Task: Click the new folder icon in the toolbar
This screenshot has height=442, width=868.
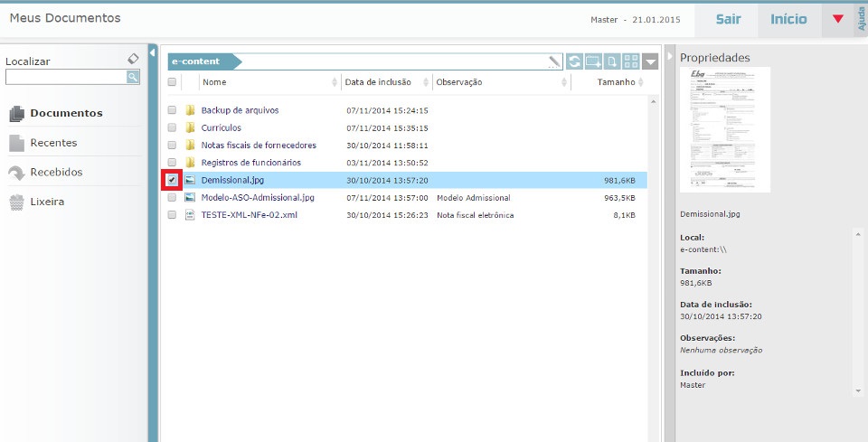Action: click(x=593, y=61)
